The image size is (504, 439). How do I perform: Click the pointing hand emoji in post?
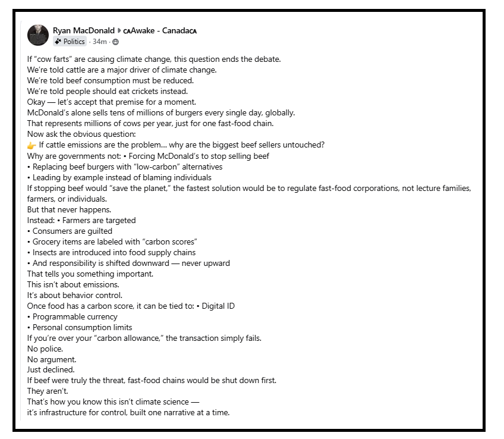point(31,145)
